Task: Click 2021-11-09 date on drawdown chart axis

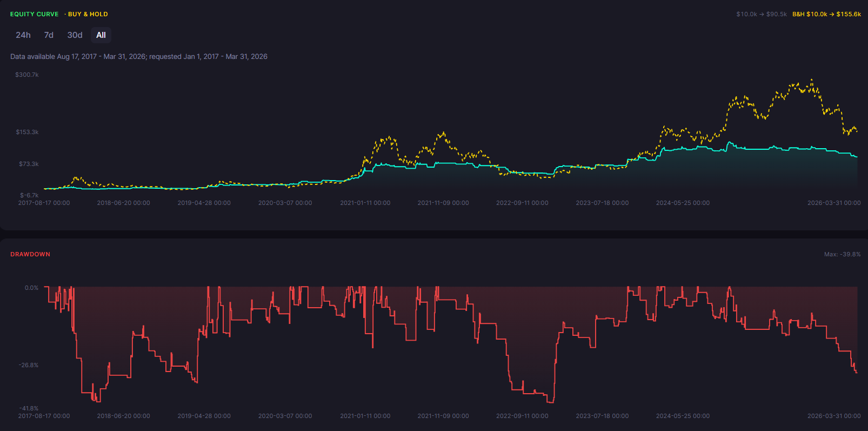Action: click(x=443, y=416)
